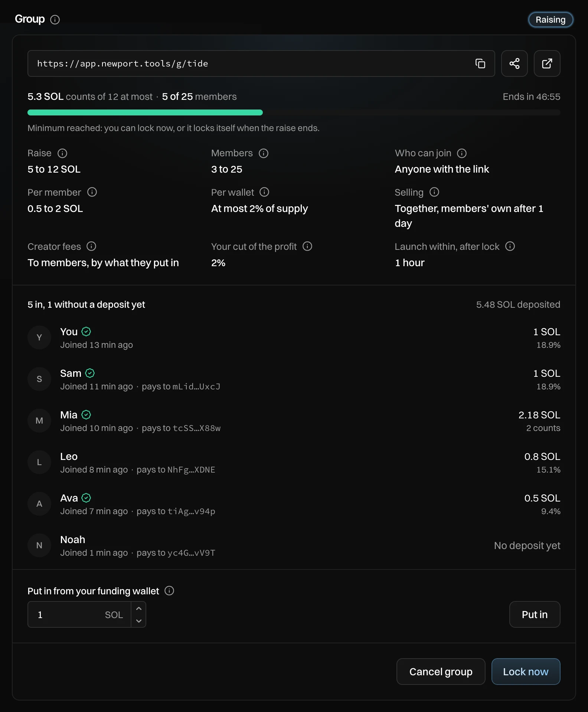Image resolution: width=588 pixels, height=712 pixels.
Task: Show Selling info tooltip
Action: click(434, 192)
